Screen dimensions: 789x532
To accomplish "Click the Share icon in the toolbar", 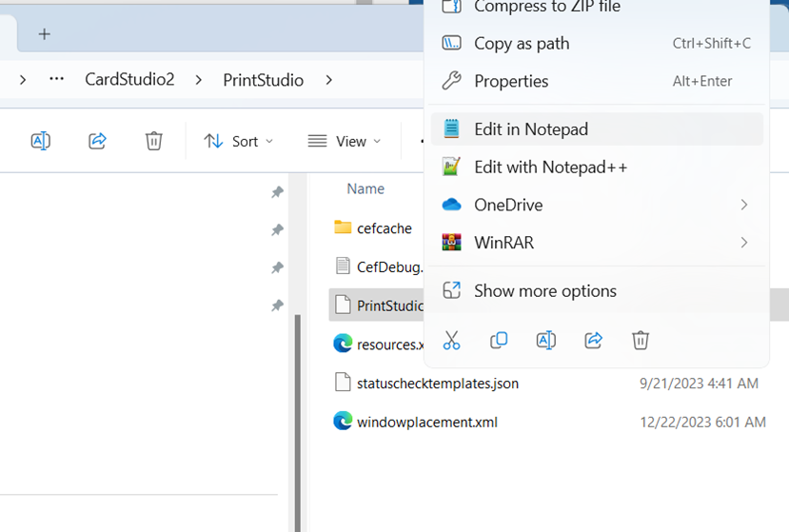I will click(97, 141).
